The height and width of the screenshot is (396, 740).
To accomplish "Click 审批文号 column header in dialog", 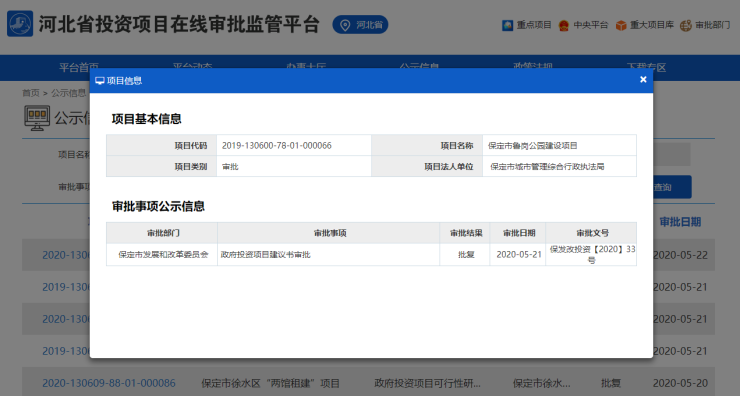I will 592,233.
